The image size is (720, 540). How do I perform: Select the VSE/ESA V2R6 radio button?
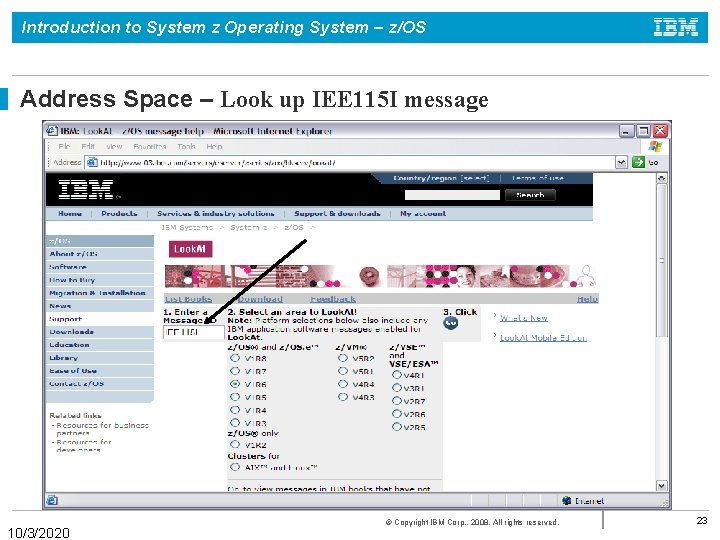pyautogui.click(x=397, y=413)
